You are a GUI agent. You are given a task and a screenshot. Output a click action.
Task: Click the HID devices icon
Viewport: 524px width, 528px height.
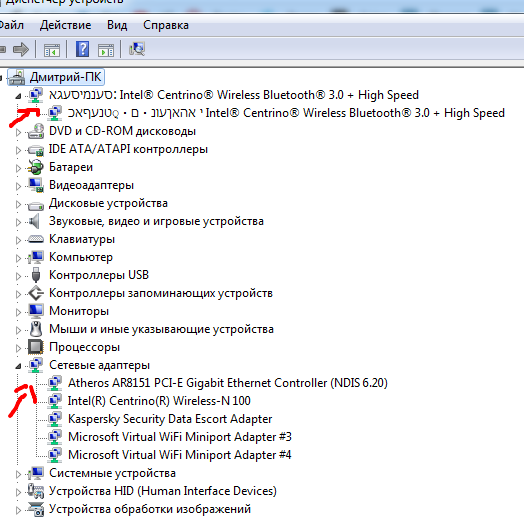(x=36, y=491)
